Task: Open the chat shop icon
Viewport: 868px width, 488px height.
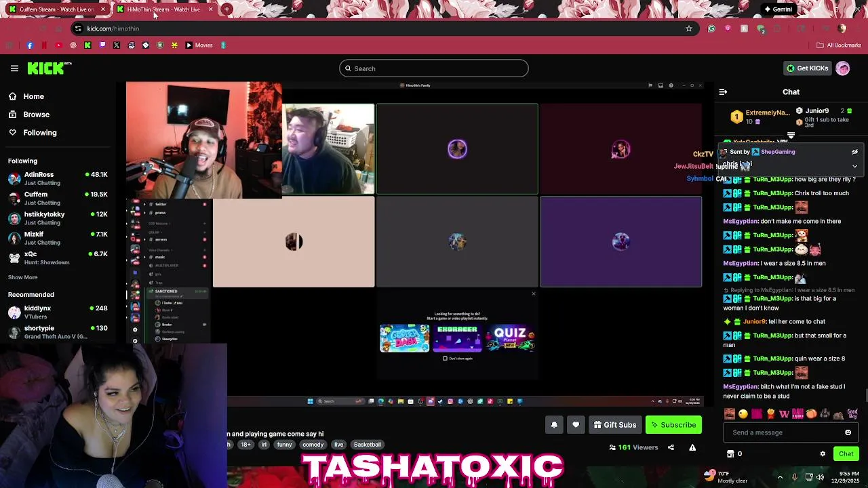Action: [x=730, y=453]
